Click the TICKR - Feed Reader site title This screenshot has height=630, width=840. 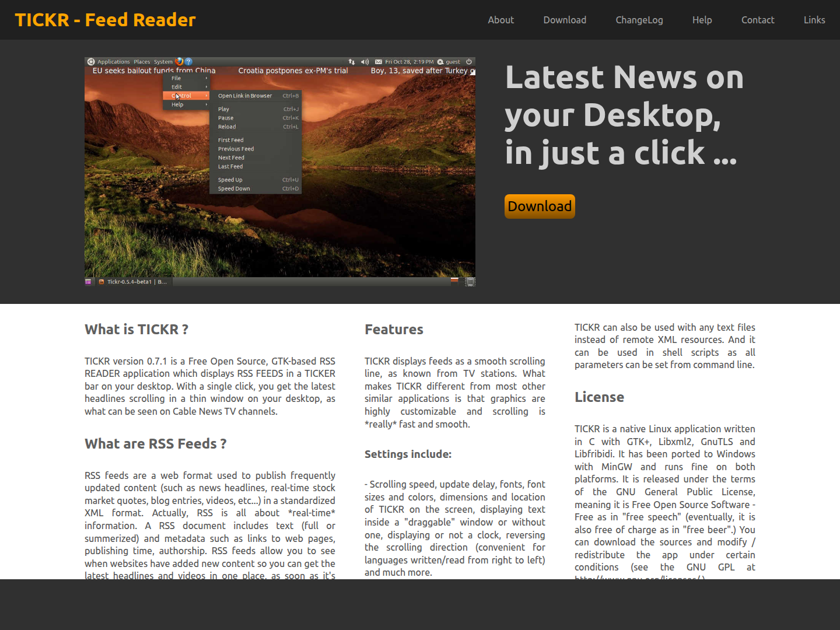pos(106,20)
